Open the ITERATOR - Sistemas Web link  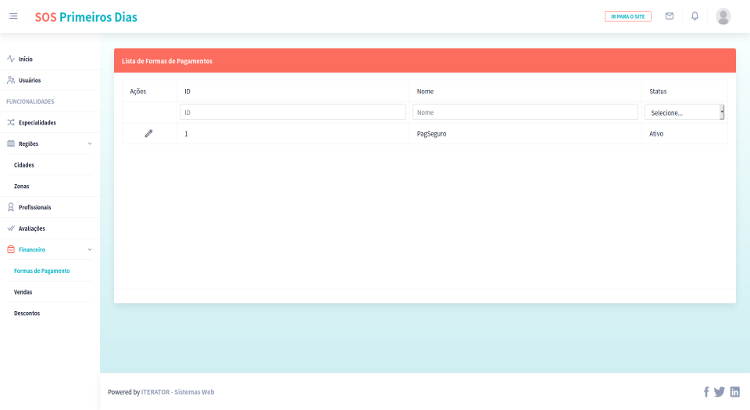coord(177,392)
